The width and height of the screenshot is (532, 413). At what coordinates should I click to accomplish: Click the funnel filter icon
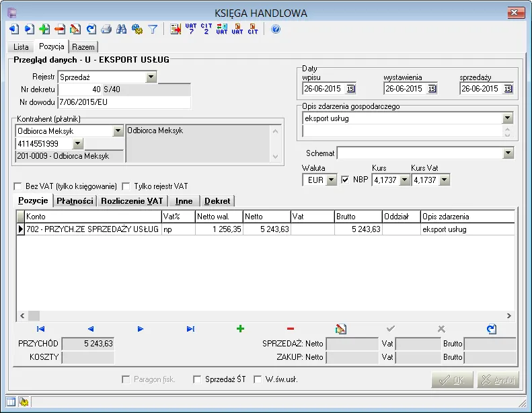pyautogui.click(x=153, y=29)
